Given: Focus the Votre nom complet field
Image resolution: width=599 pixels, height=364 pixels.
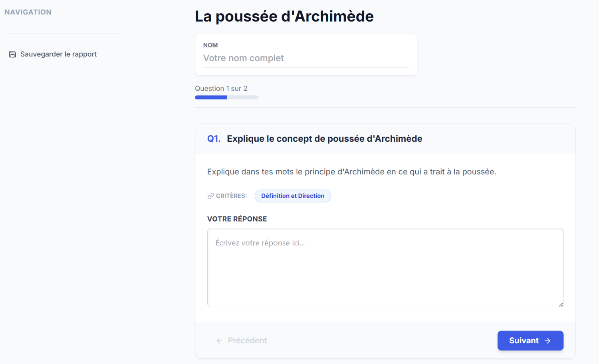Looking at the screenshot, I should click(x=305, y=58).
